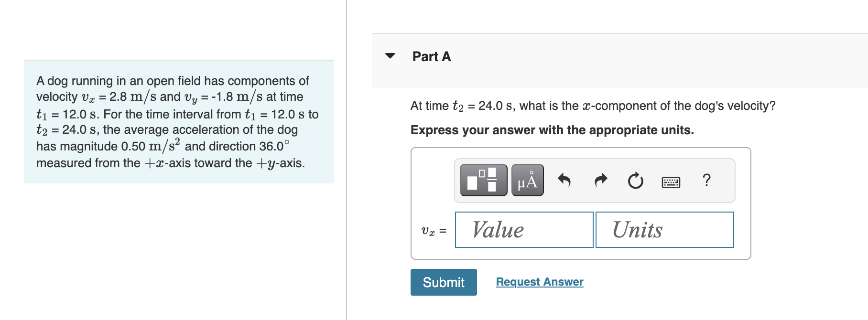Reset the answer entry field
The height and width of the screenshot is (320, 868).
point(635,181)
